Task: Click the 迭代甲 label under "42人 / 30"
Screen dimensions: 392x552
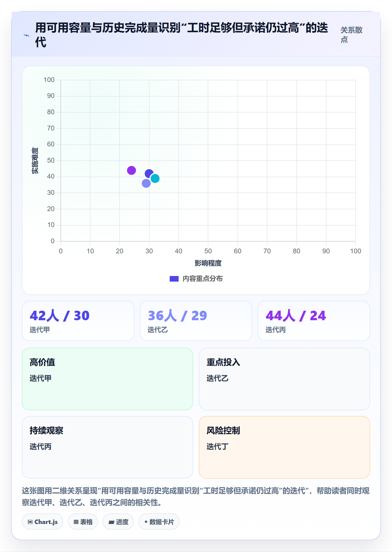Action: [x=40, y=330]
